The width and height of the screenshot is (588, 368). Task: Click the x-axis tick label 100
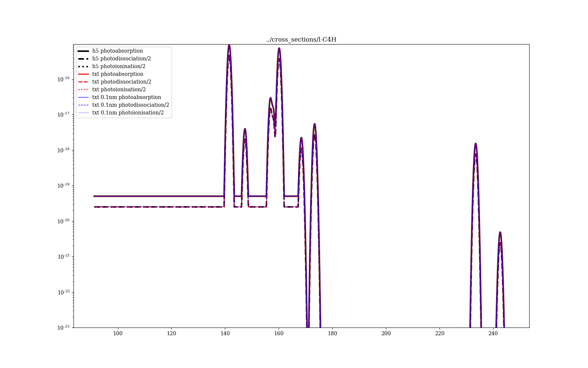tap(118, 333)
